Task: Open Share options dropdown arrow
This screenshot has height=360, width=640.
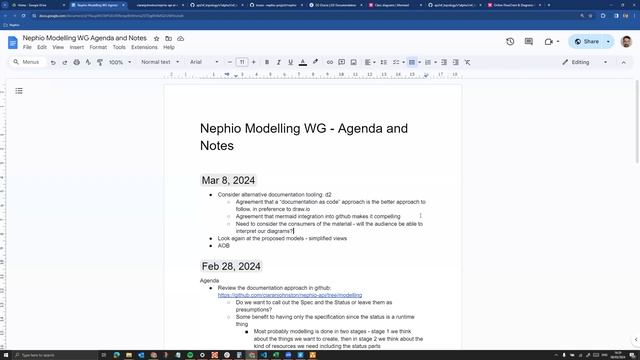Action: pos(608,42)
